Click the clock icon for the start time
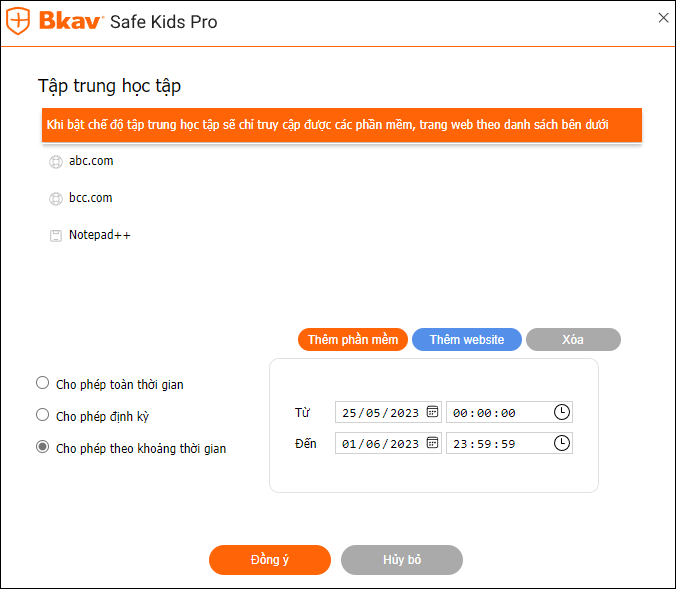 coord(561,412)
